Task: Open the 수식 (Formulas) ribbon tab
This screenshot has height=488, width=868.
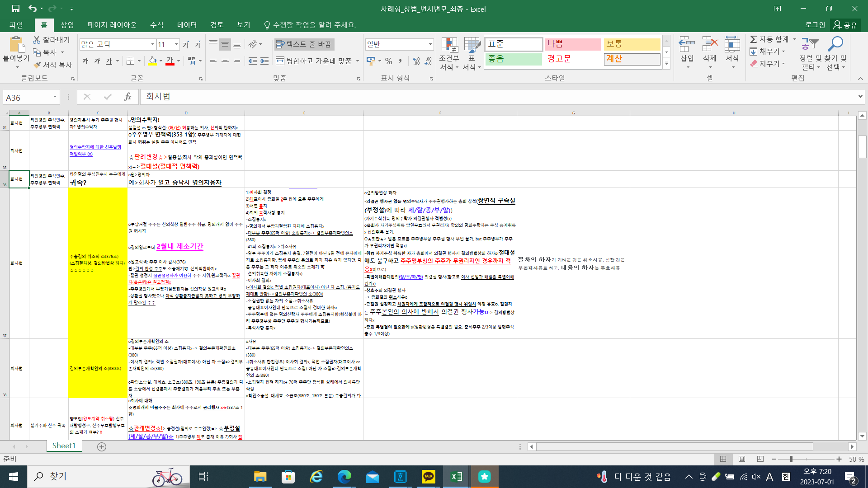Action: 156,25
